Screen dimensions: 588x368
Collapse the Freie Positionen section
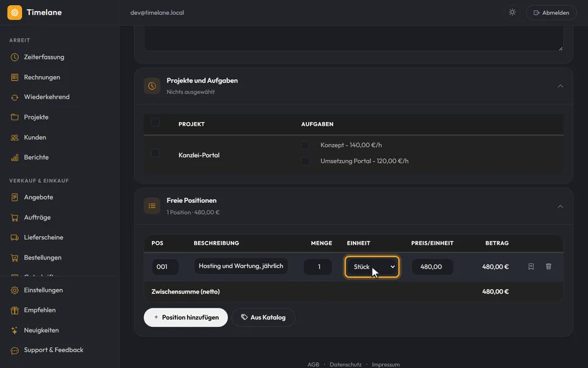pyautogui.click(x=560, y=207)
